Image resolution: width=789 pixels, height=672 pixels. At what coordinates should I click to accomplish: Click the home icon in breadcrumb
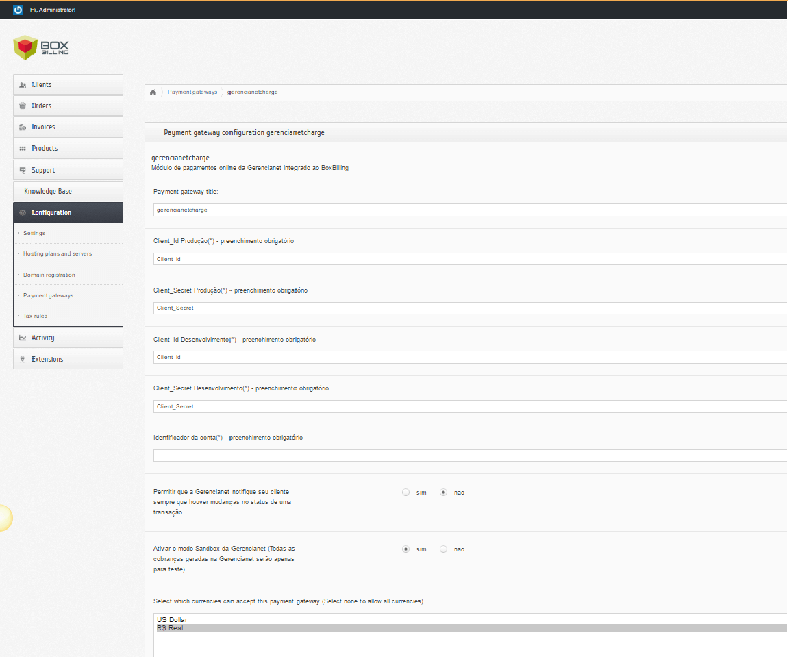click(x=153, y=92)
